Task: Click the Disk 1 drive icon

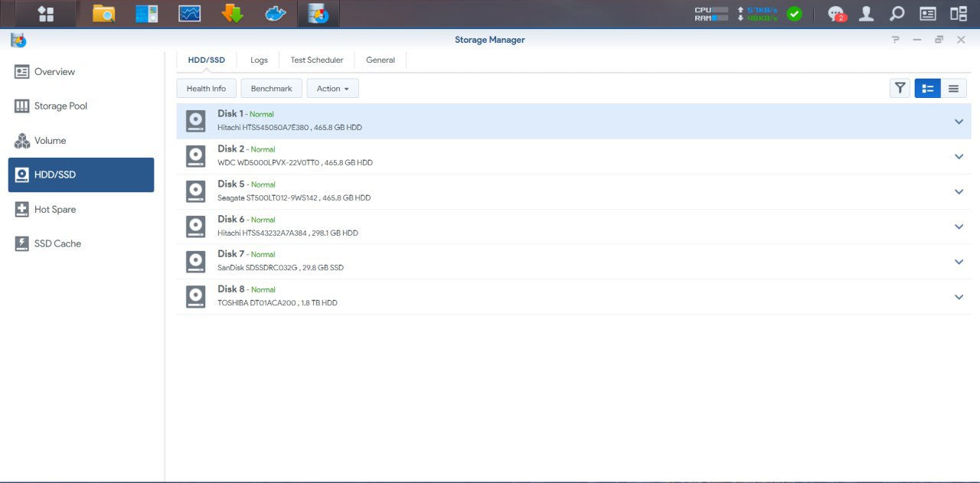Action: point(196,121)
